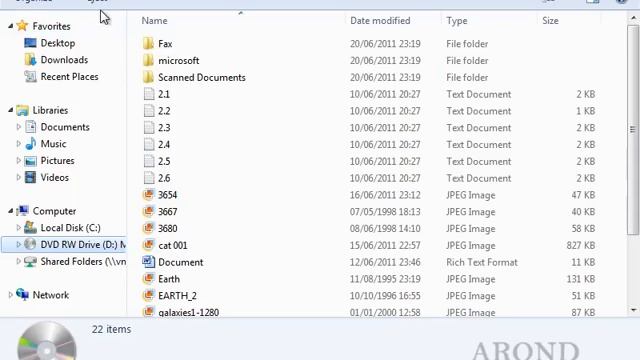Screen dimensions: 640x360
Task: Click the date 11/08/1995 23:19
Action: click(x=385, y=279)
